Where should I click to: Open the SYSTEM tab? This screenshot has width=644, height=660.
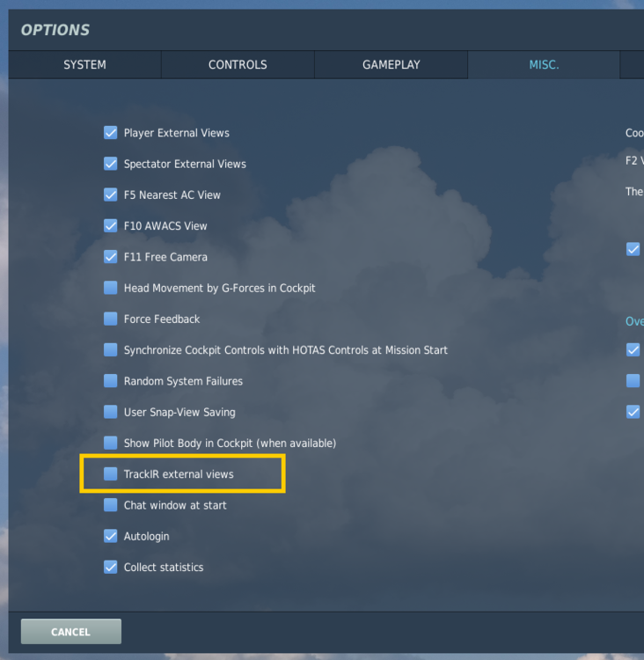84,65
